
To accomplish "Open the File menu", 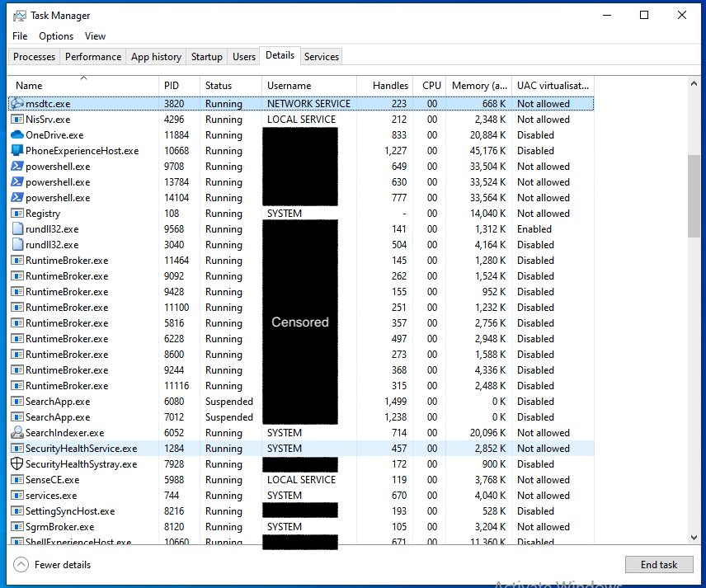I will [x=20, y=36].
